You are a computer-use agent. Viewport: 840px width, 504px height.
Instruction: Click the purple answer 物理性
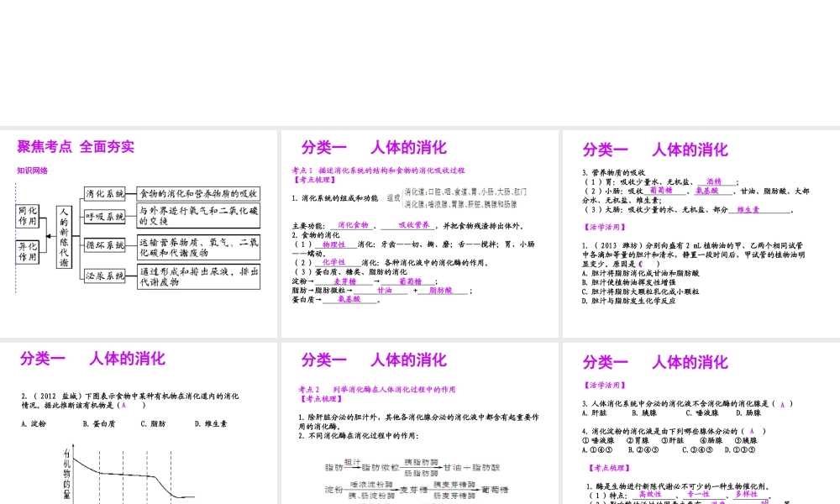[x=333, y=244]
